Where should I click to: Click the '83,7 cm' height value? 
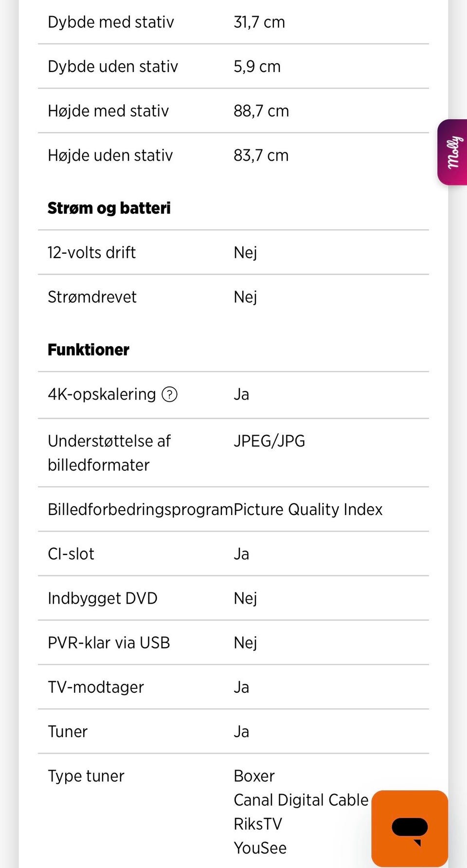261,155
